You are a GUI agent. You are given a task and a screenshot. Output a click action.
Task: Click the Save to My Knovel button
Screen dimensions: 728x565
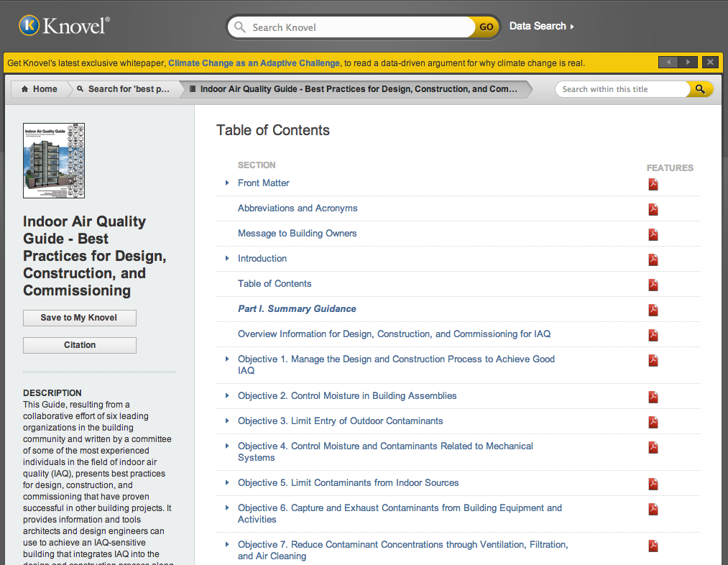[79, 318]
